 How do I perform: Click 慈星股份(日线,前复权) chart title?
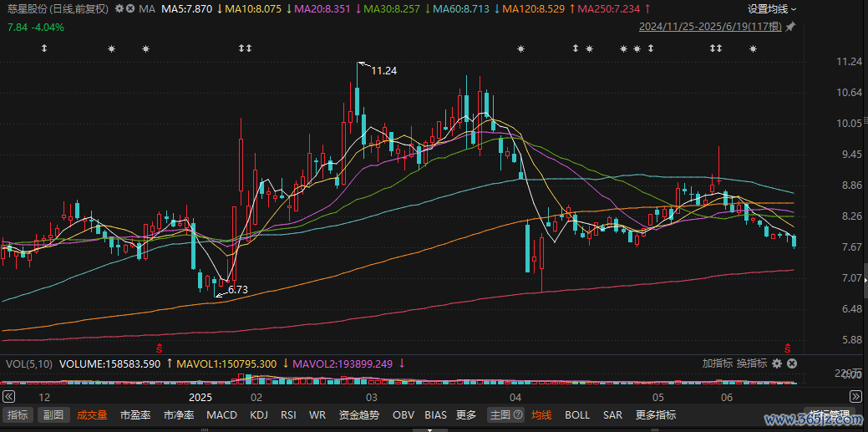point(57,9)
